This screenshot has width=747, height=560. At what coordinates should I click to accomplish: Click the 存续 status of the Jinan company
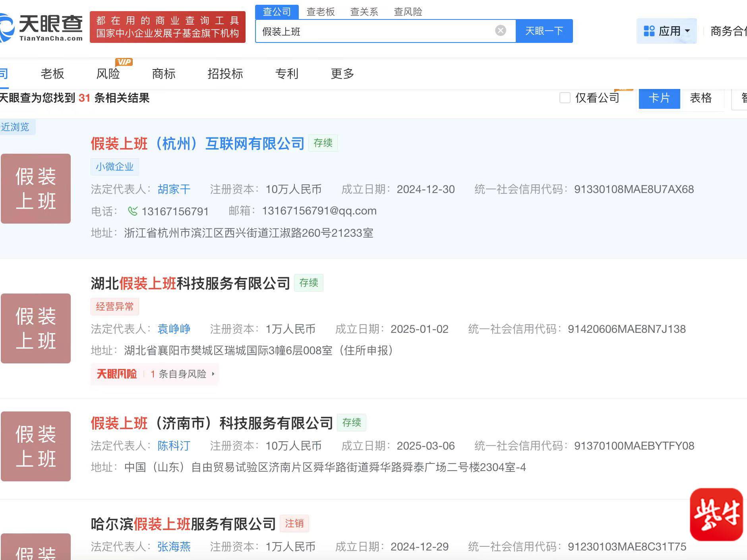pyautogui.click(x=352, y=423)
